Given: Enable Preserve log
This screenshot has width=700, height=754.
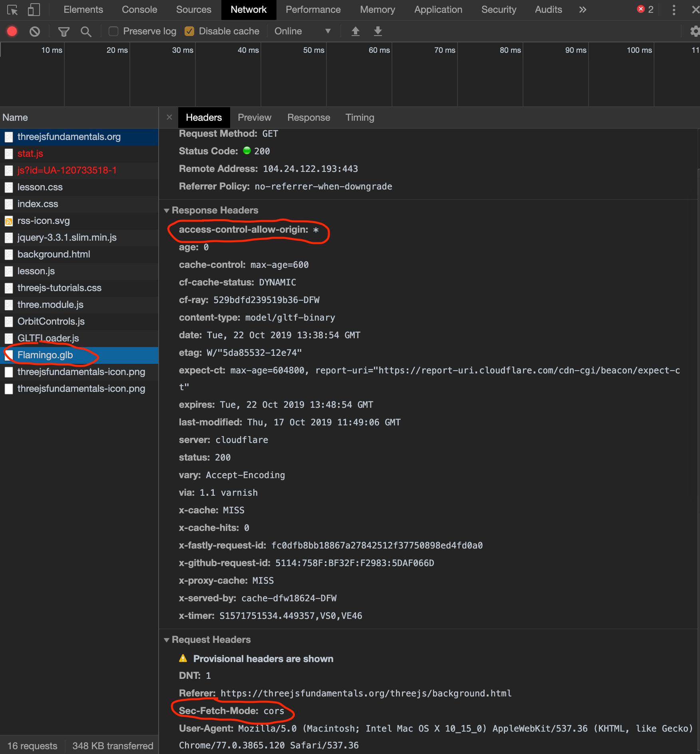Looking at the screenshot, I should pyautogui.click(x=113, y=31).
